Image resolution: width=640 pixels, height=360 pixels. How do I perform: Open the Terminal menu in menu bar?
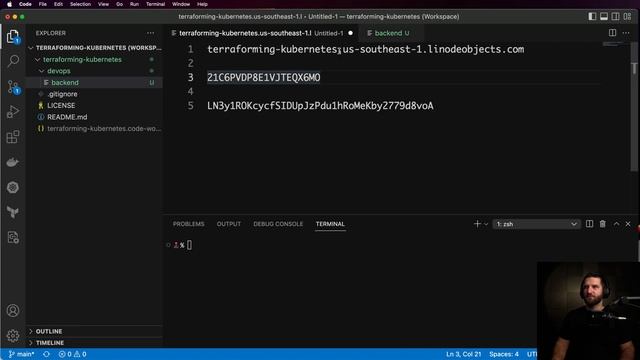point(156,4)
